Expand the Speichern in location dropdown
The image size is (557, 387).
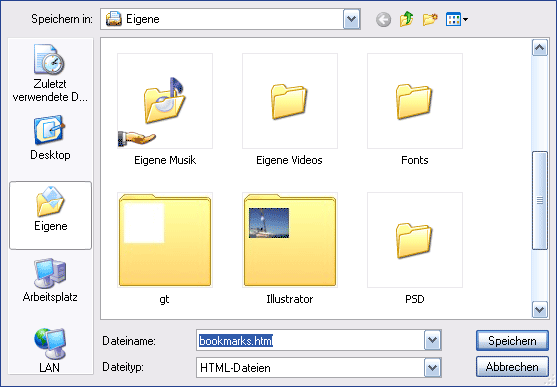click(352, 19)
